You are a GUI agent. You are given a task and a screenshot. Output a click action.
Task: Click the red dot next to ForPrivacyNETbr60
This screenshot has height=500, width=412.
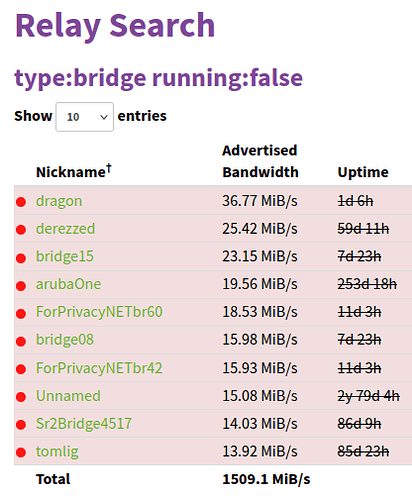(21, 313)
